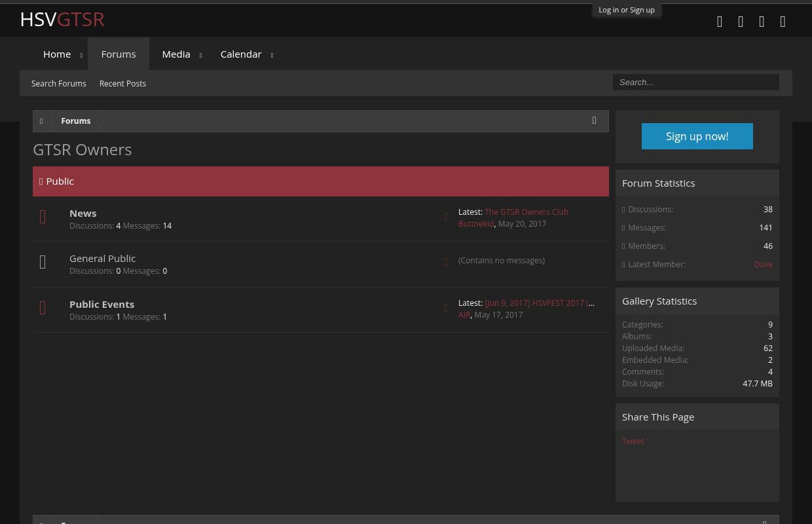Open the Calendar tab

[241, 54]
